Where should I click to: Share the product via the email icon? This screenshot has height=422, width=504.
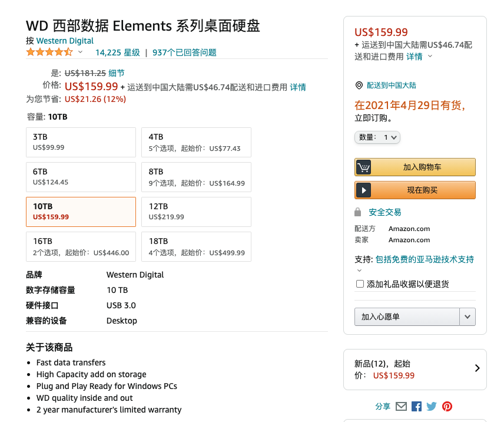pos(401,406)
